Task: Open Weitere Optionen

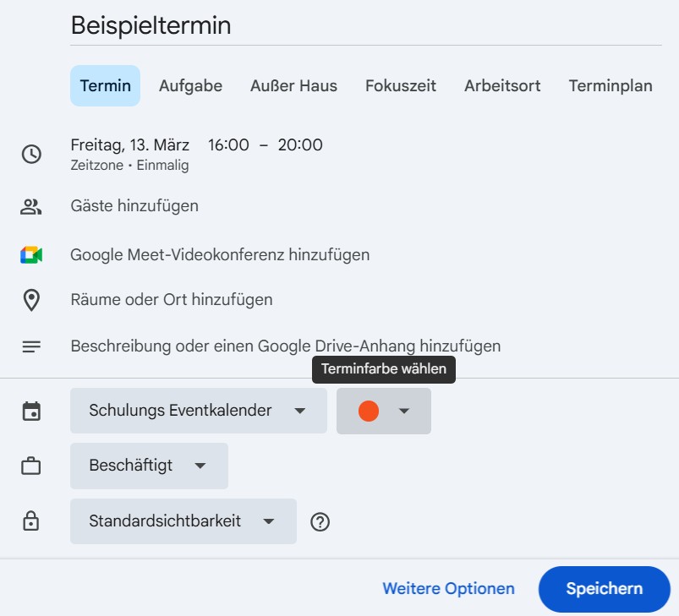Action: [x=449, y=588]
